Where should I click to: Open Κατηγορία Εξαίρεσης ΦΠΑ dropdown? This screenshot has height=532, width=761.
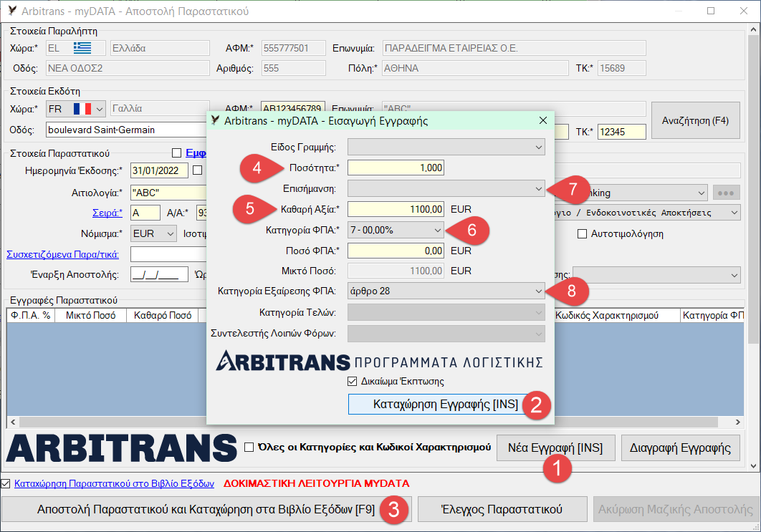tap(446, 291)
